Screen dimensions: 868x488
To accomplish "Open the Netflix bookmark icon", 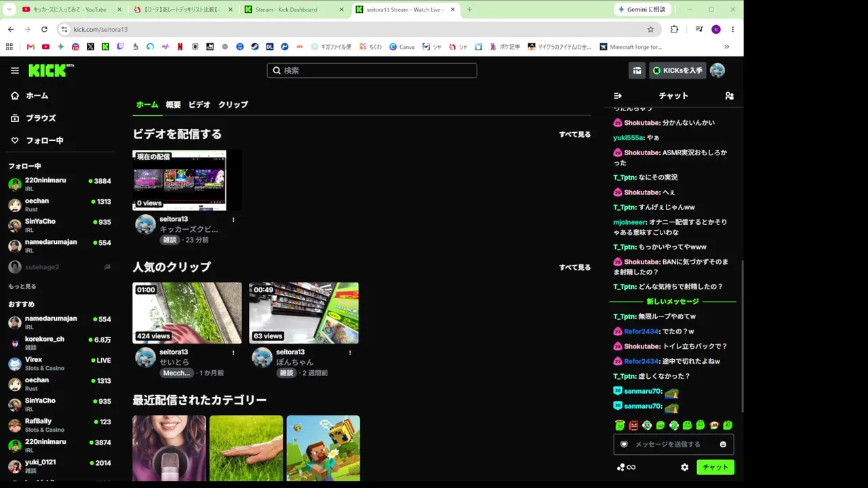I will (x=180, y=47).
